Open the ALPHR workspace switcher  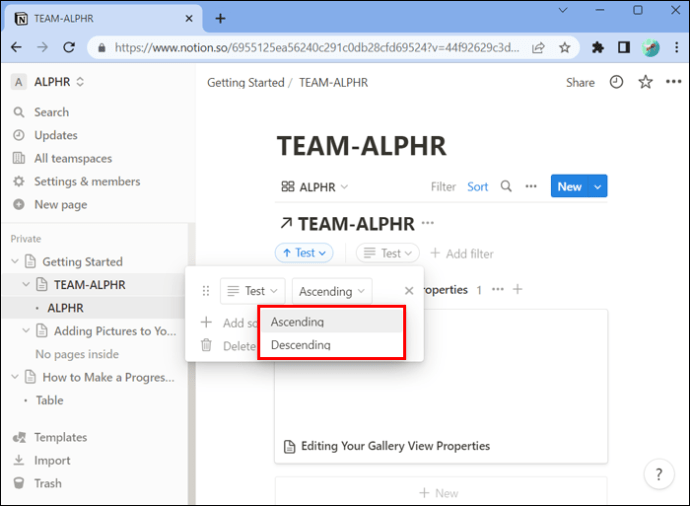coord(48,82)
